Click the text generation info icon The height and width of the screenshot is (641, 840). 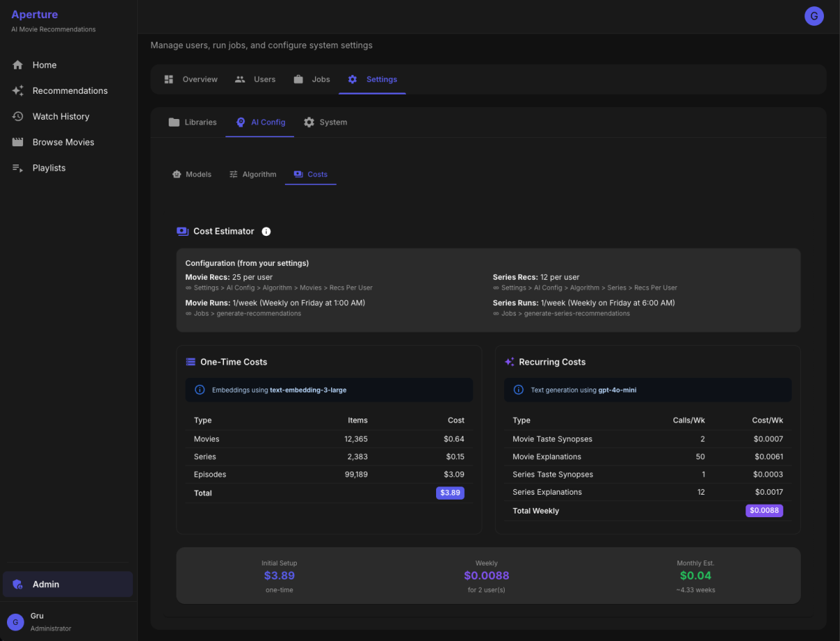coord(518,390)
